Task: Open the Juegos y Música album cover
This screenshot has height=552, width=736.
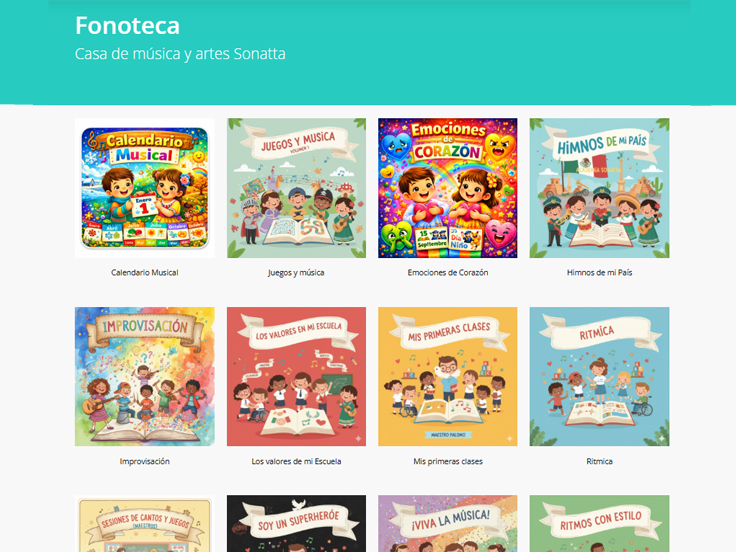Action: pos(296,188)
